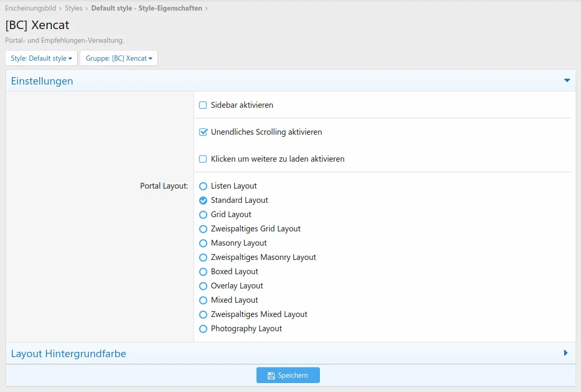The image size is (581, 392).
Task: Open the Styles breadcrumb link
Action: (73, 8)
